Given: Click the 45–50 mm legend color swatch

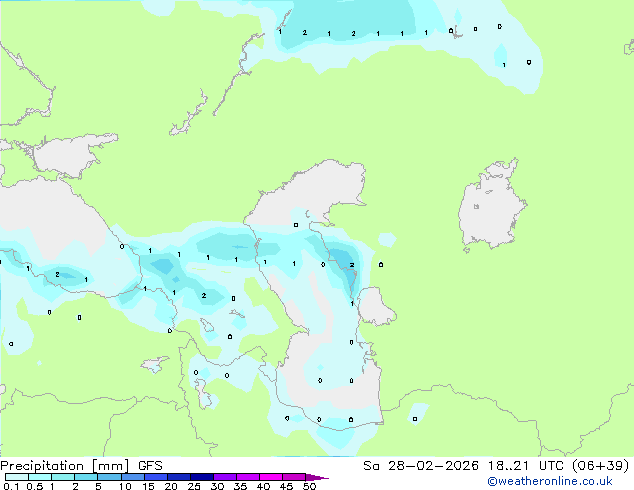Looking at the screenshot, I should pyautogui.click(x=294, y=477).
